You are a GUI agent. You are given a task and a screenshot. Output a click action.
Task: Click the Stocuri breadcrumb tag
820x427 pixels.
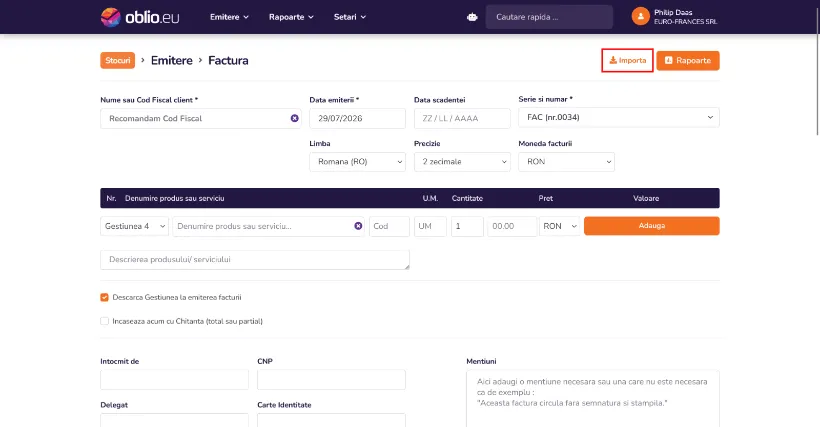point(118,61)
